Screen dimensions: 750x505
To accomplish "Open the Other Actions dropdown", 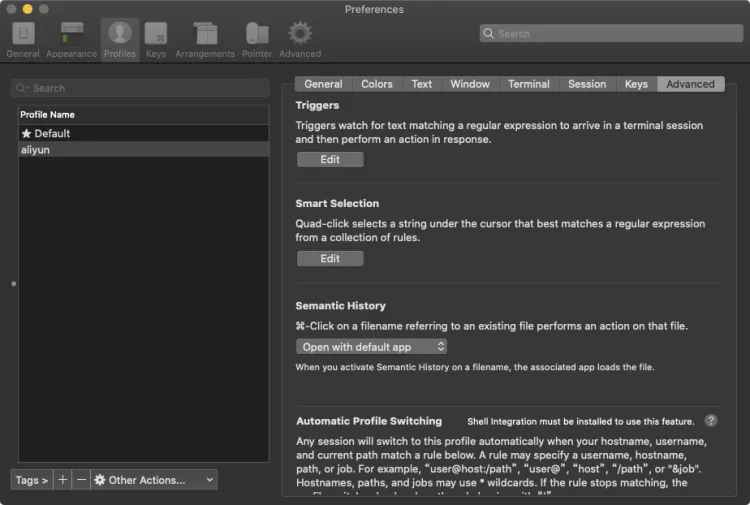I will pos(154,480).
